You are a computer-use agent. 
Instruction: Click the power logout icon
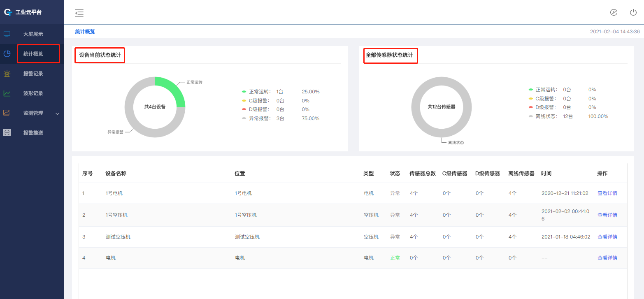[633, 12]
